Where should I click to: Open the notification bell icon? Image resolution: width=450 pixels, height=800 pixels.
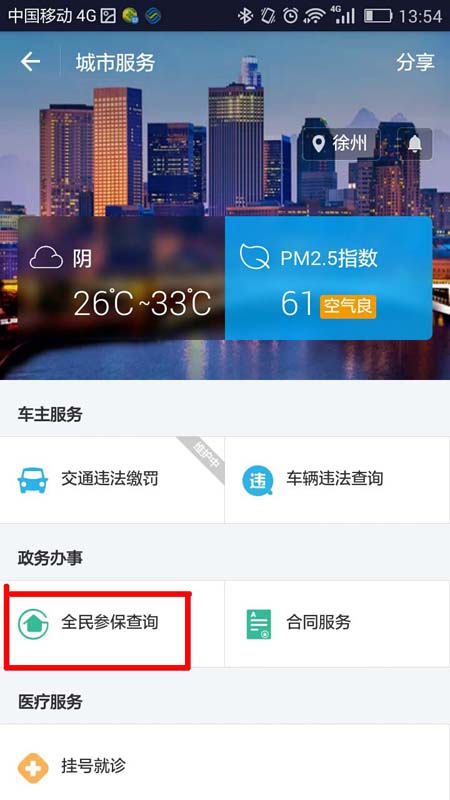point(415,144)
